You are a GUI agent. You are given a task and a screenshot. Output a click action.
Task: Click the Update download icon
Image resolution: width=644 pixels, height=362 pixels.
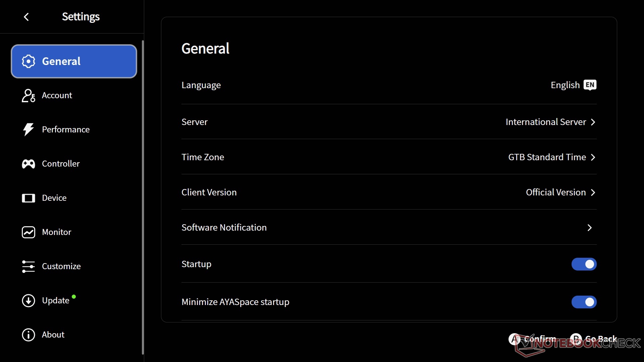(29, 301)
